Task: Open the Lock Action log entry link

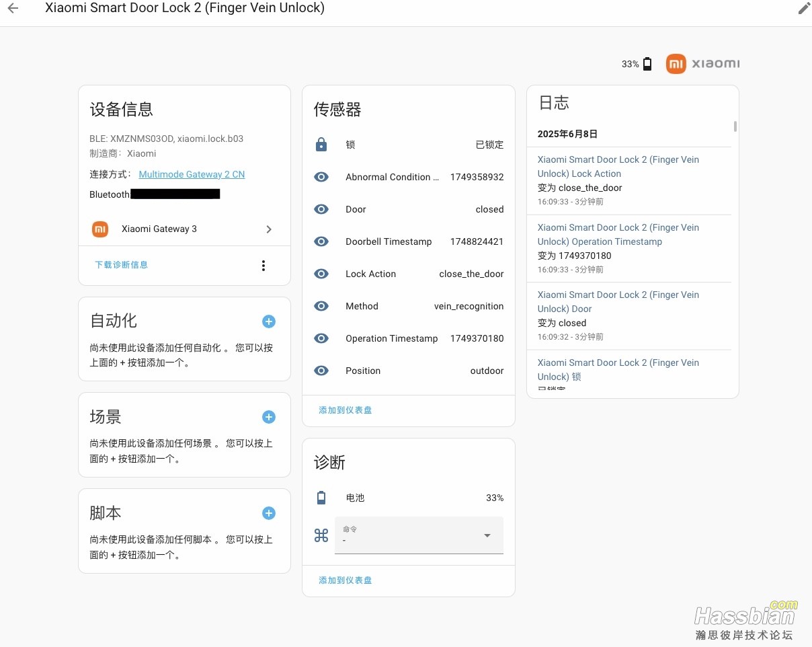Action: [618, 167]
